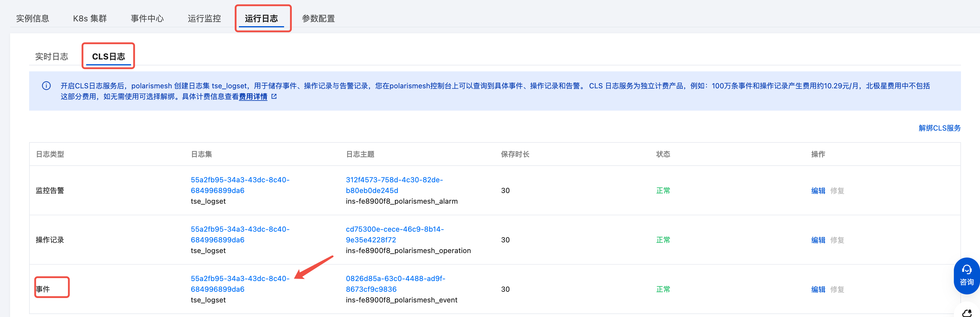Viewport: 980px width, 317px height.
Task: Click ins-fe8900f8_polarismesh_event topic name
Action: 401,300
